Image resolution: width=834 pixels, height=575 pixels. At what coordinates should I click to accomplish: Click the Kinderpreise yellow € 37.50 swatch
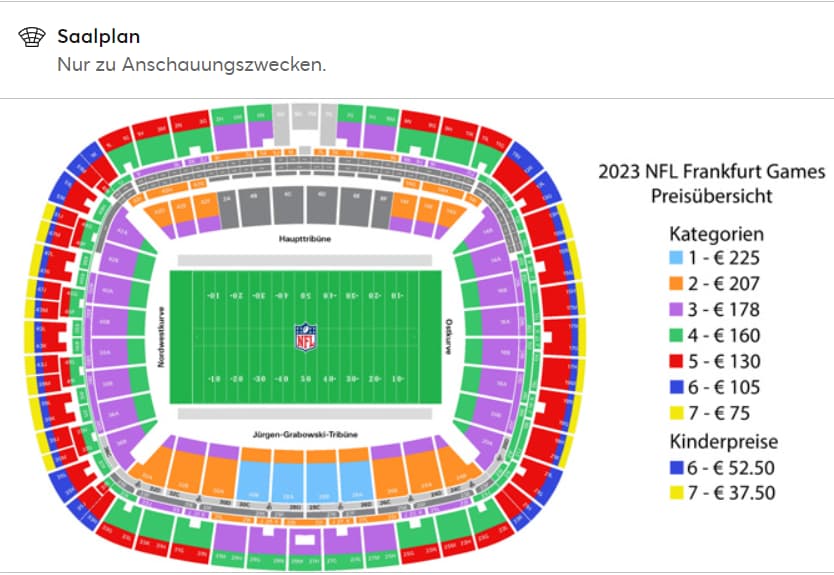coord(675,493)
